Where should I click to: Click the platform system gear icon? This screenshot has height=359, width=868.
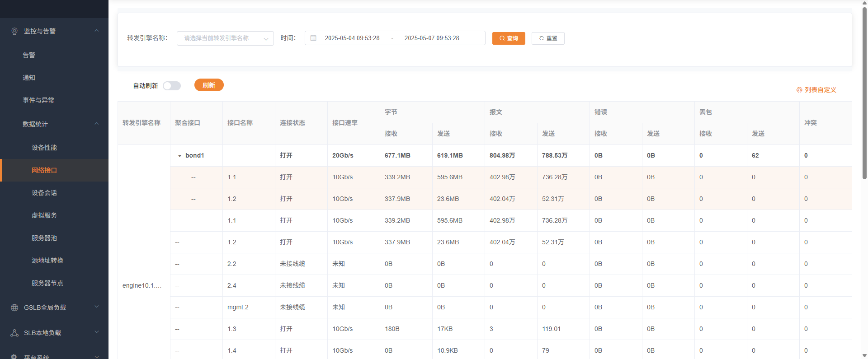(14, 356)
